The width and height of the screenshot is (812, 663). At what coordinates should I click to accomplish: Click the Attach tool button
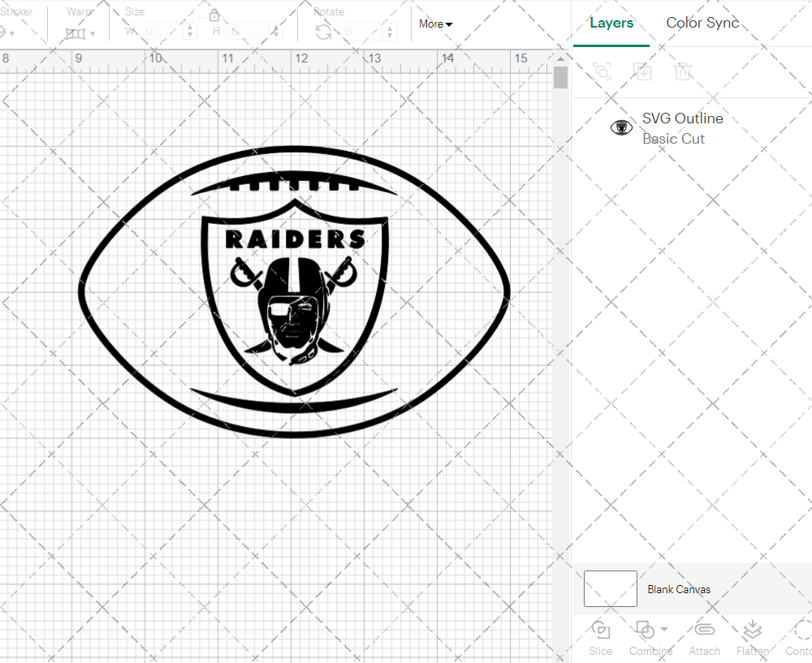(x=704, y=639)
